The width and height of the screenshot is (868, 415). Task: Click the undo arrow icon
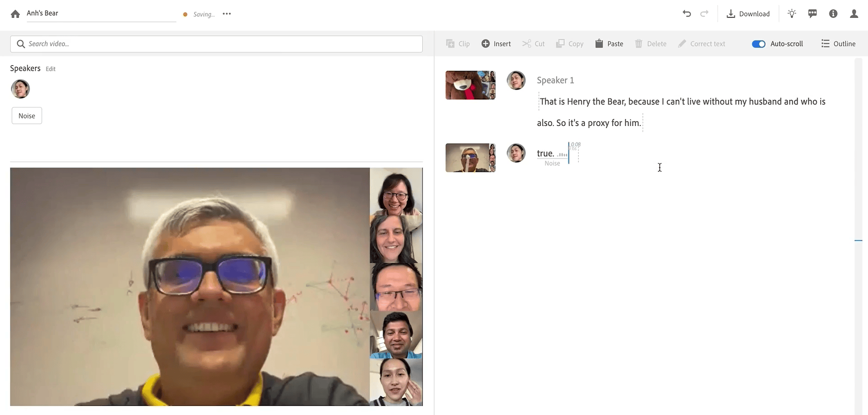pos(687,14)
